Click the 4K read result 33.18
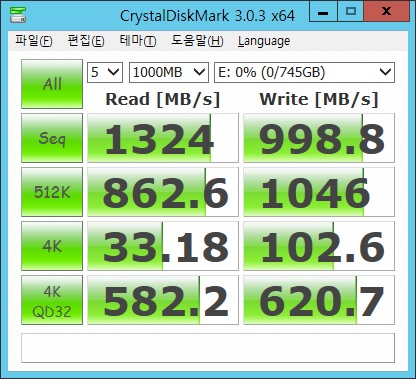 (x=163, y=246)
